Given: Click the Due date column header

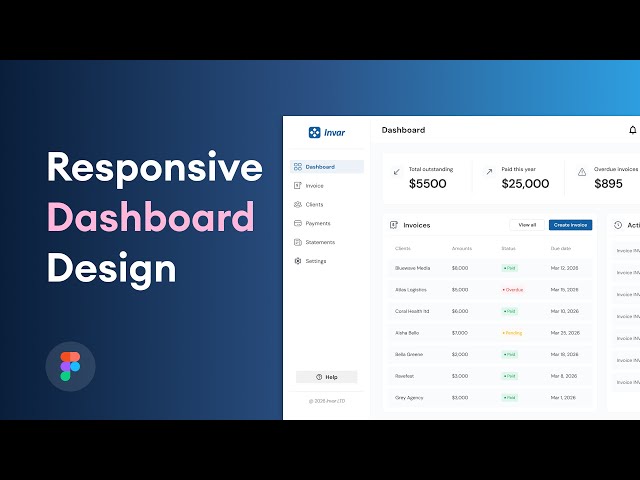Looking at the screenshot, I should (x=561, y=248).
